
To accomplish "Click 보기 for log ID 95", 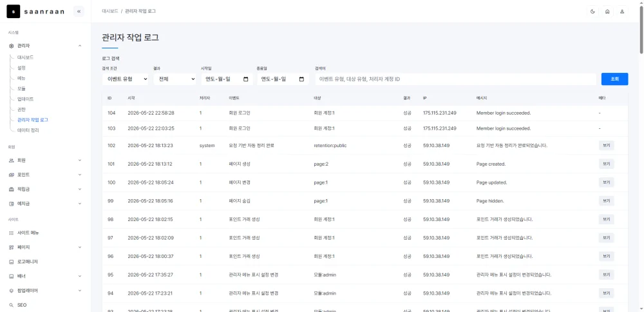I will click(606, 275).
